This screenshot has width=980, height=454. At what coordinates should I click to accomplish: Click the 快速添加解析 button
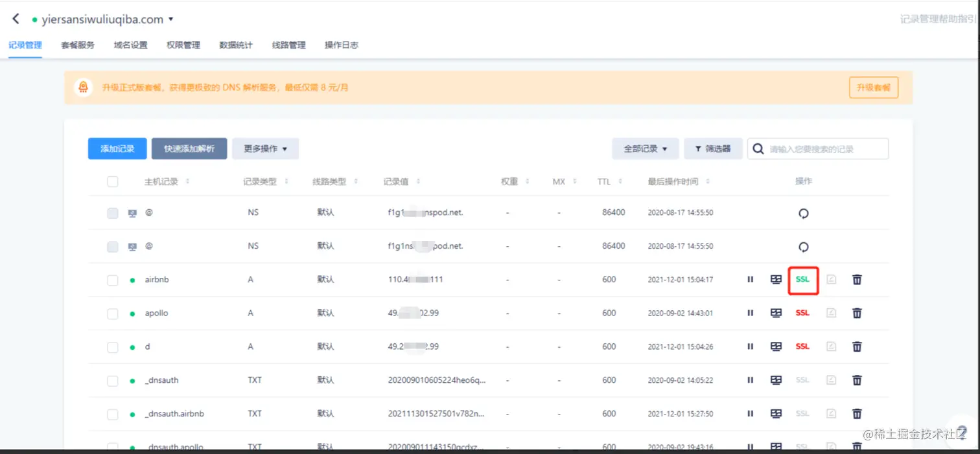tap(189, 148)
